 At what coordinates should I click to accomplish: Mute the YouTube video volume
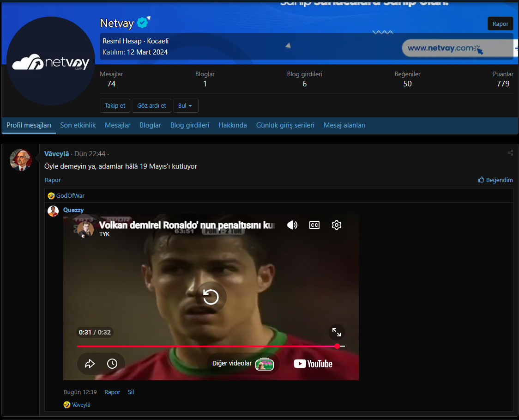point(292,225)
